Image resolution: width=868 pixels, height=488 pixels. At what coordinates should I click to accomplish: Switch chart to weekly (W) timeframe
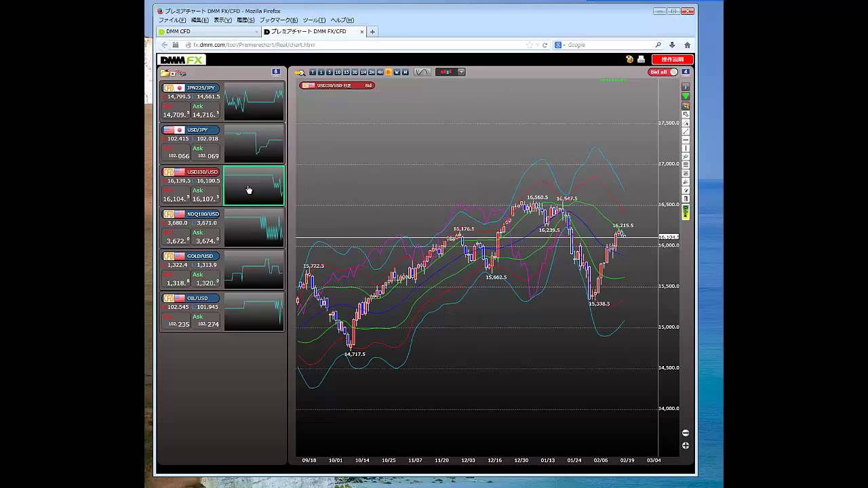[x=397, y=73]
